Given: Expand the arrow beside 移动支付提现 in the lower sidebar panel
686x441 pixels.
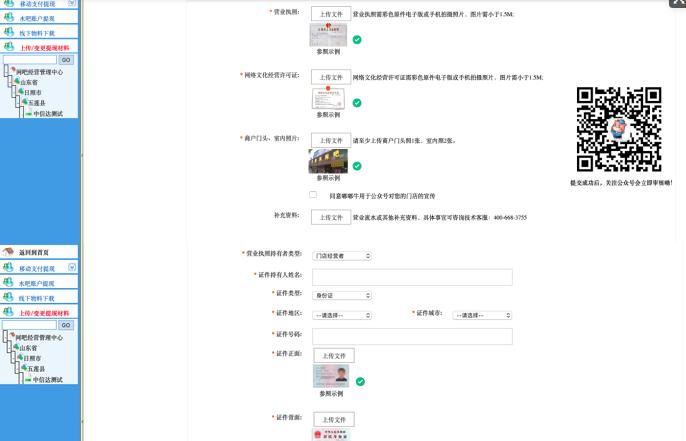Looking at the screenshot, I should 72,267.
